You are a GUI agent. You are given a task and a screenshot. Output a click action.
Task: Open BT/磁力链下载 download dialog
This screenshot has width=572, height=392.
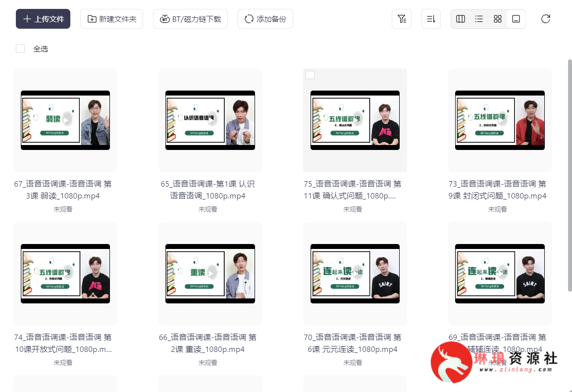[191, 19]
